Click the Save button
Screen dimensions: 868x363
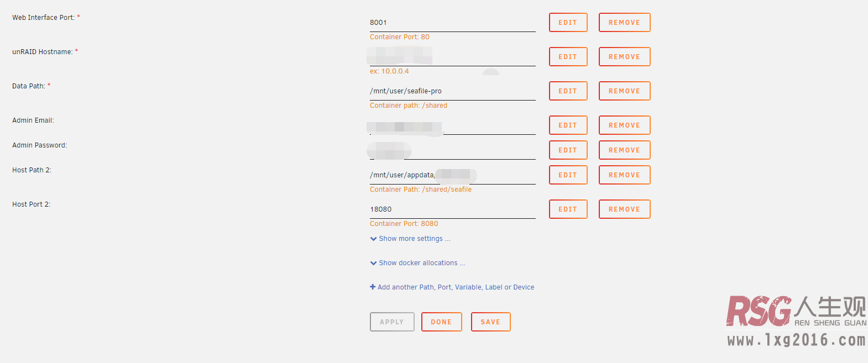(x=490, y=322)
